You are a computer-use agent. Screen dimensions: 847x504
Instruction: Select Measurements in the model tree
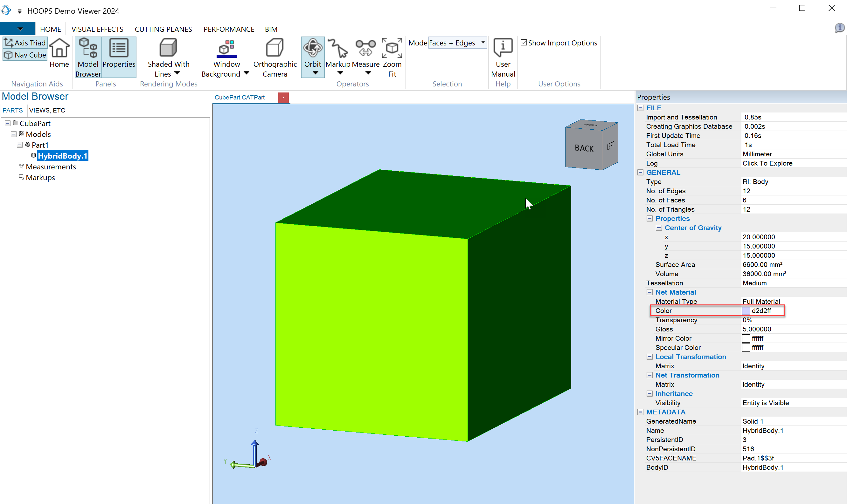[51, 167]
